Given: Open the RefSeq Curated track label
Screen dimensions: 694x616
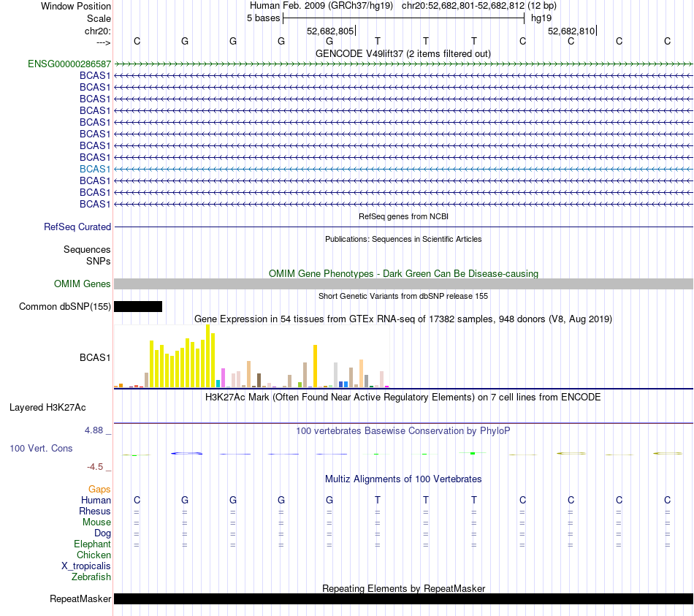Looking at the screenshot, I should pos(77,227).
